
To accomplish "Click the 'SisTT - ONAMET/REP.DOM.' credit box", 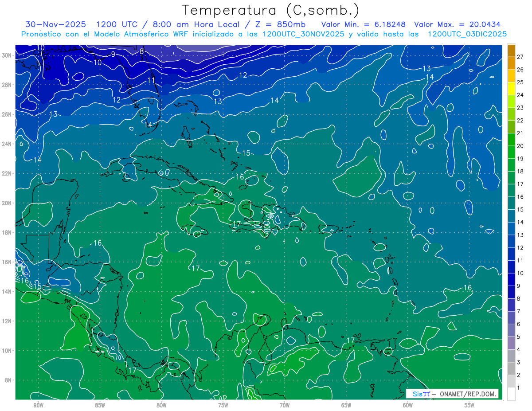I will coord(452,394).
